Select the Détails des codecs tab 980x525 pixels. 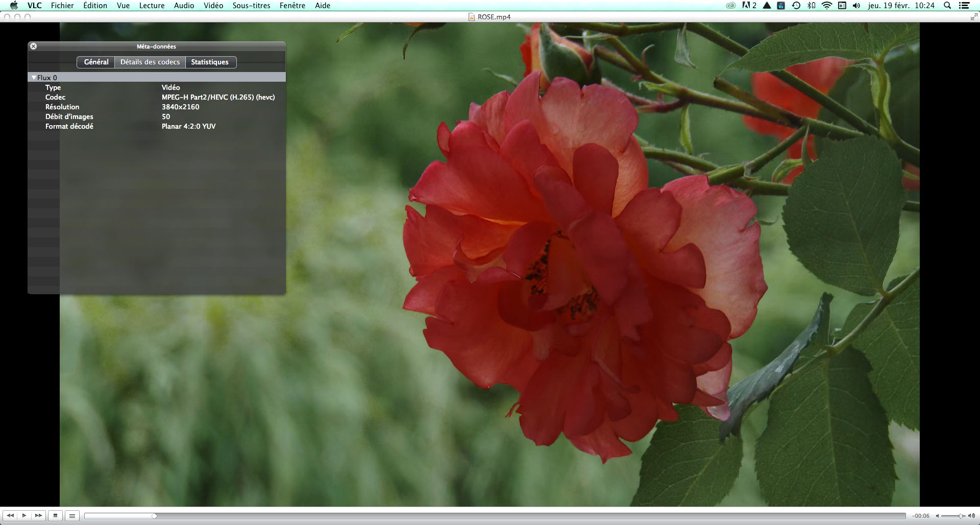150,62
